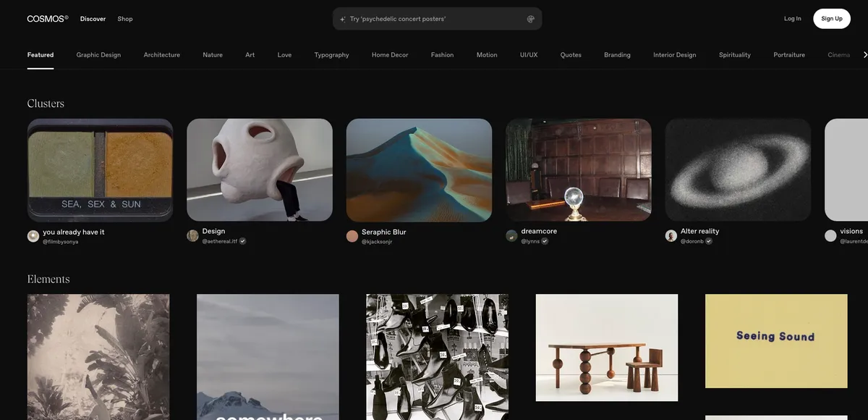Select the Love category tab
868x420 pixels.
(x=285, y=55)
